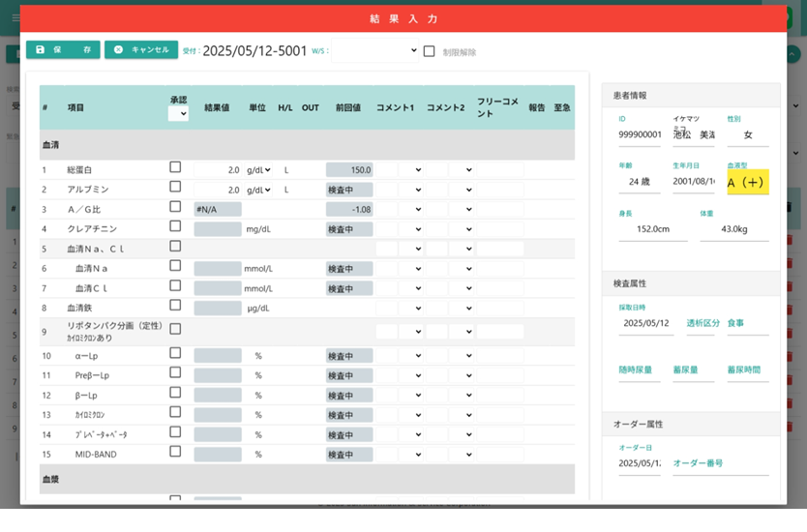
Task: Click the 身長 field showing 152.0cm
Action: pos(646,229)
